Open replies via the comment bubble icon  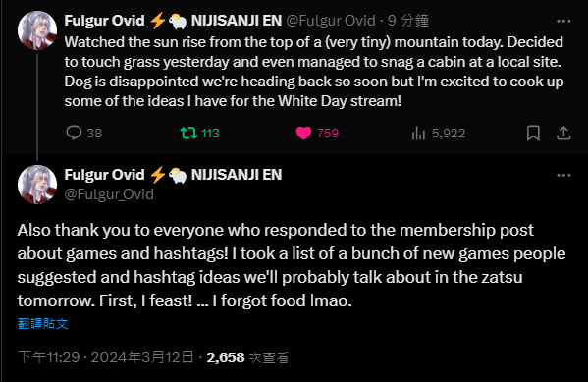click(74, 133)
